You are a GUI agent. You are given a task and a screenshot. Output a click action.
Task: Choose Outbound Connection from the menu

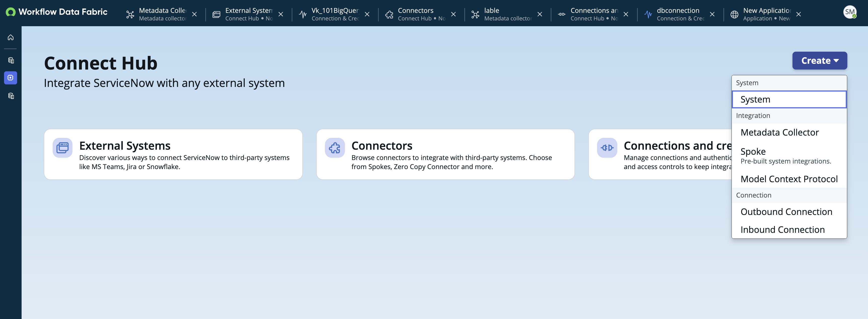789,212
